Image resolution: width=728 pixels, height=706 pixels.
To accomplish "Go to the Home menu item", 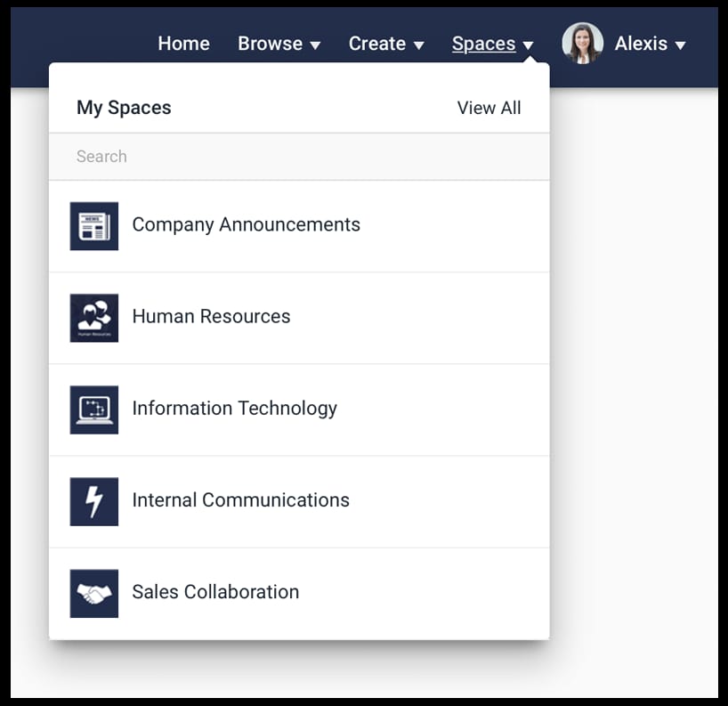I will [183, 43].
